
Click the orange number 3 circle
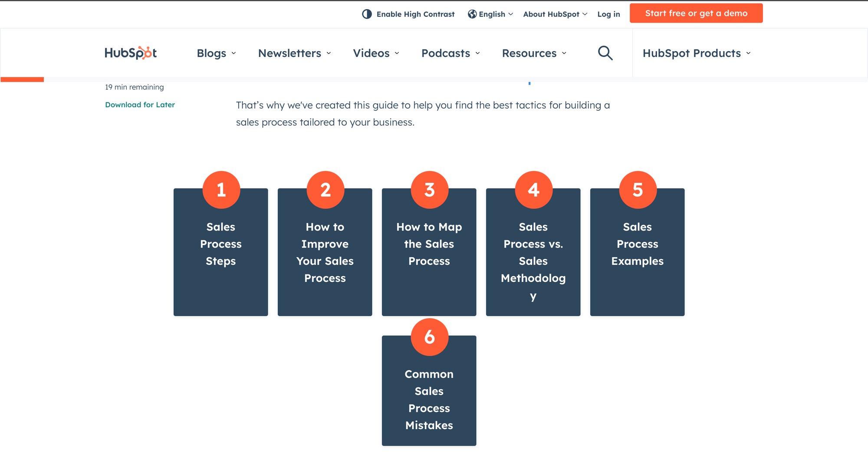(x=430, y=190)
